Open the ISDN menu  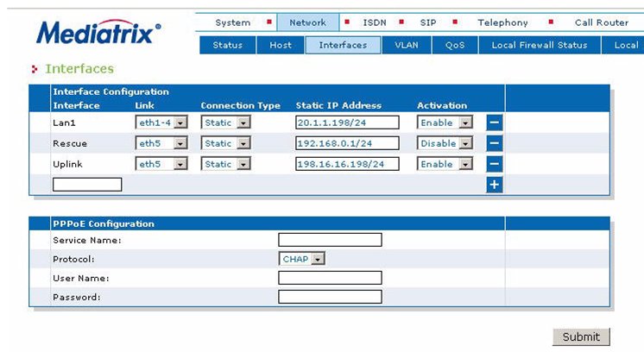coord(375,22)
